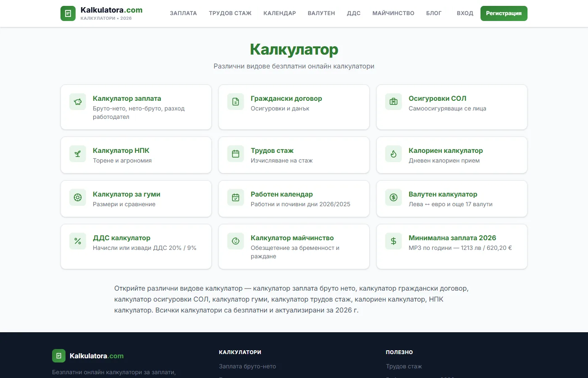Viewport: 588px width, 378px height.
Task: Click sprout icon for Калкулатор НПК
Action: [78, 154]
